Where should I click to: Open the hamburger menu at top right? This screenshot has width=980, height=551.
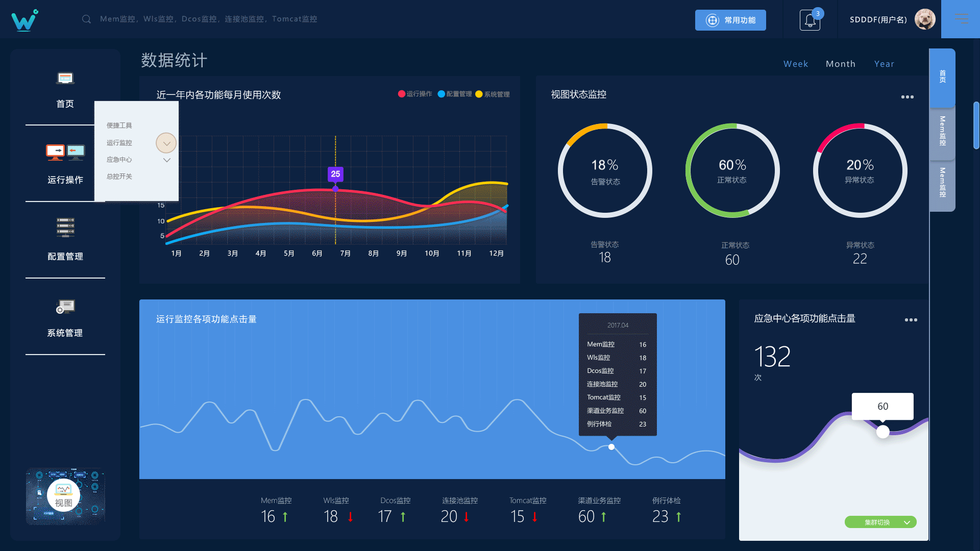[962, 19]
